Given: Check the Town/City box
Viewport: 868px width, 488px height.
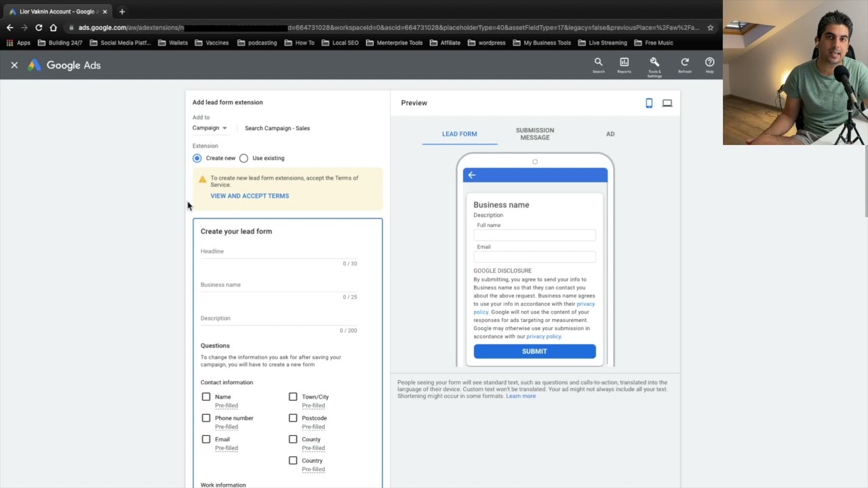Looking at the screenshot, I should (x=293, y=396).
